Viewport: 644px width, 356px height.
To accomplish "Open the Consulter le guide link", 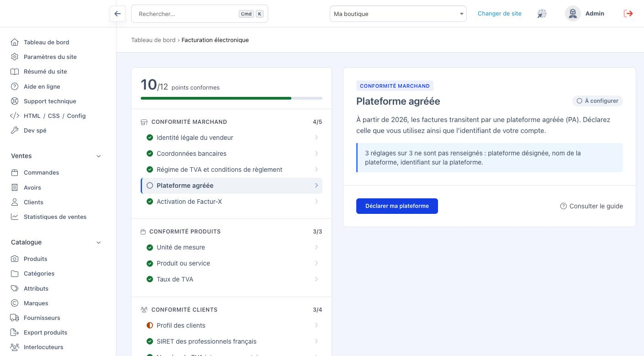I will [591, 206].
